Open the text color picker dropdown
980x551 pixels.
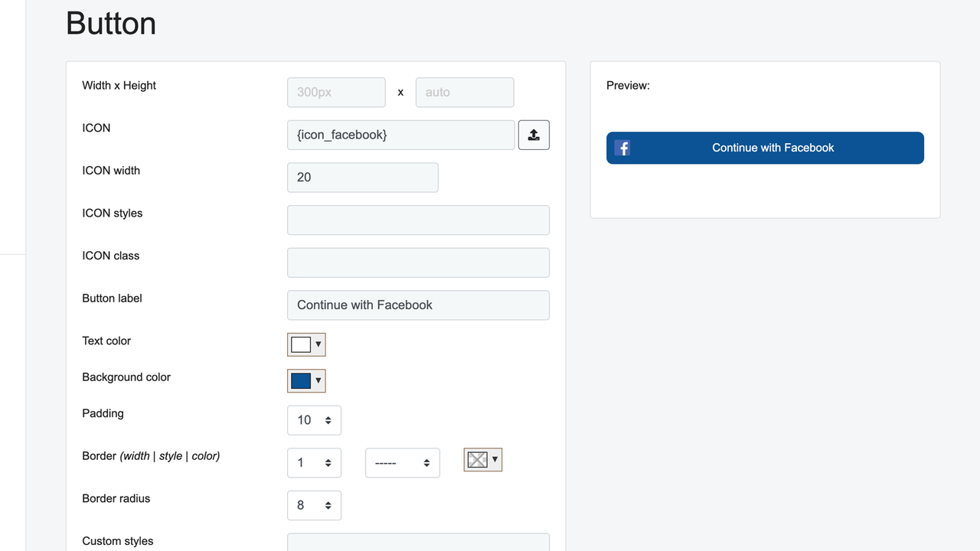tap(317, 344)
